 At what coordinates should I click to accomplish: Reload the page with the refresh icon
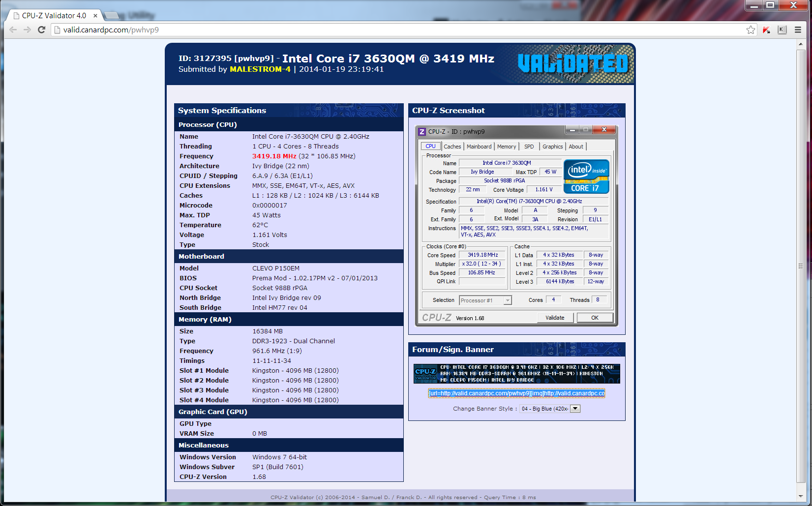tap(42, 30)
